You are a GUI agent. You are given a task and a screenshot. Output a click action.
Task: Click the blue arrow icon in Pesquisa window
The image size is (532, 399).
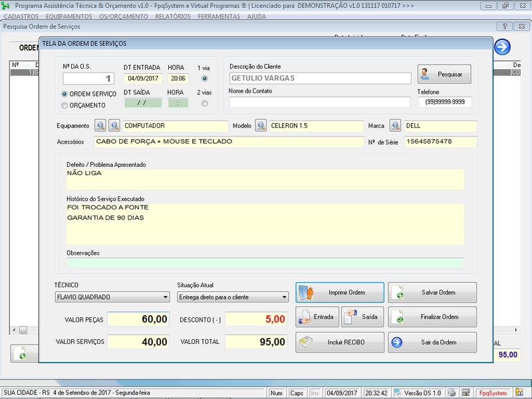pyautogui.click(x=502, y=47)
